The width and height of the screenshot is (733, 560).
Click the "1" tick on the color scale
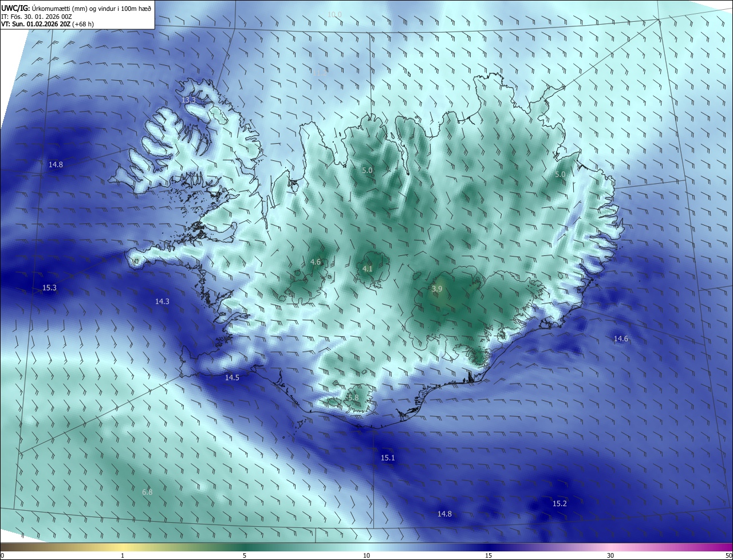click(x=123, y=555)
